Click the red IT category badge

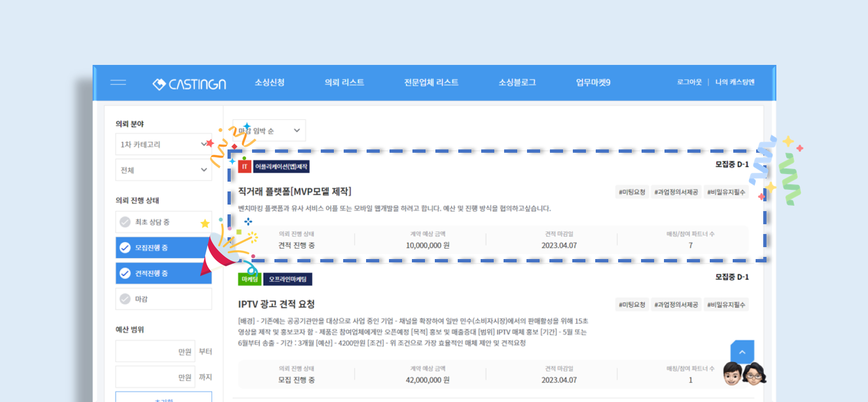244,167
